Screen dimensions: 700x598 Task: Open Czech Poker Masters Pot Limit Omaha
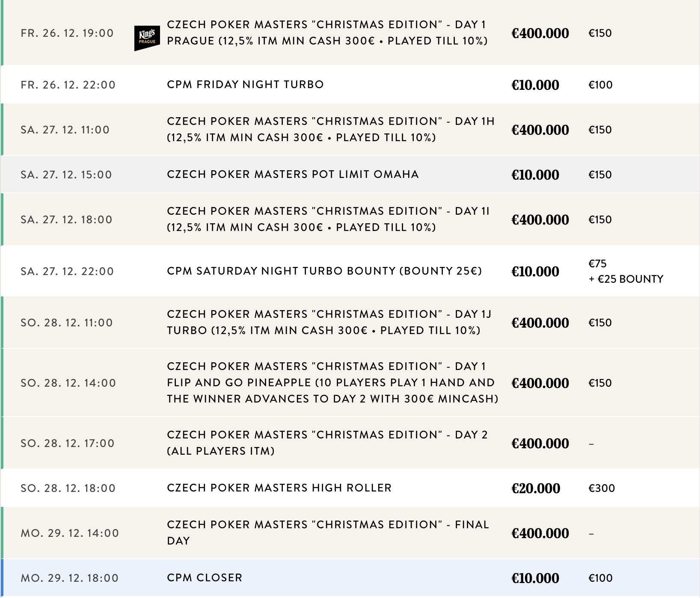[x=293, y=174]
